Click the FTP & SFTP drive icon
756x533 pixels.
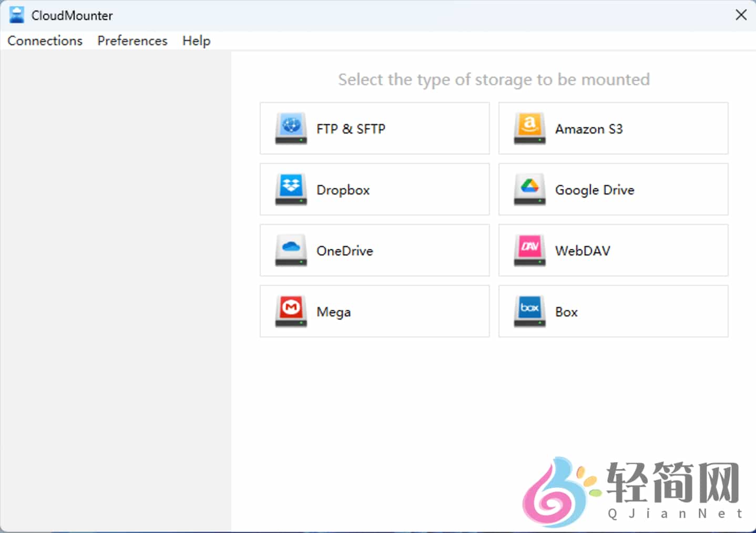291,129
